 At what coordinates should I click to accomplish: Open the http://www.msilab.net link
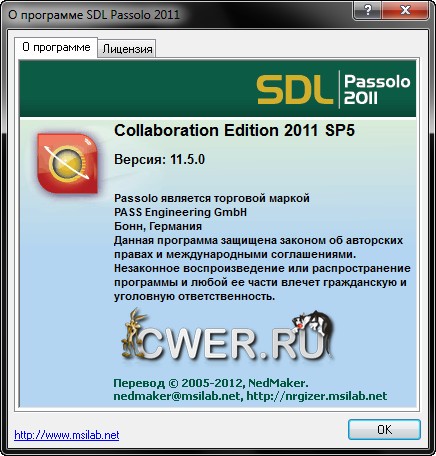(x=67, y=435)
